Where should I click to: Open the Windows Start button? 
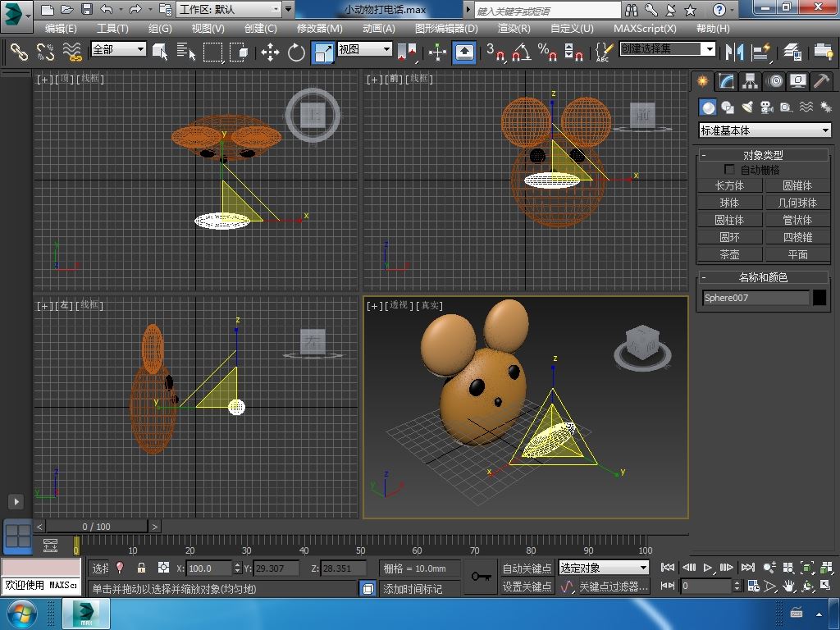(21, 614)
